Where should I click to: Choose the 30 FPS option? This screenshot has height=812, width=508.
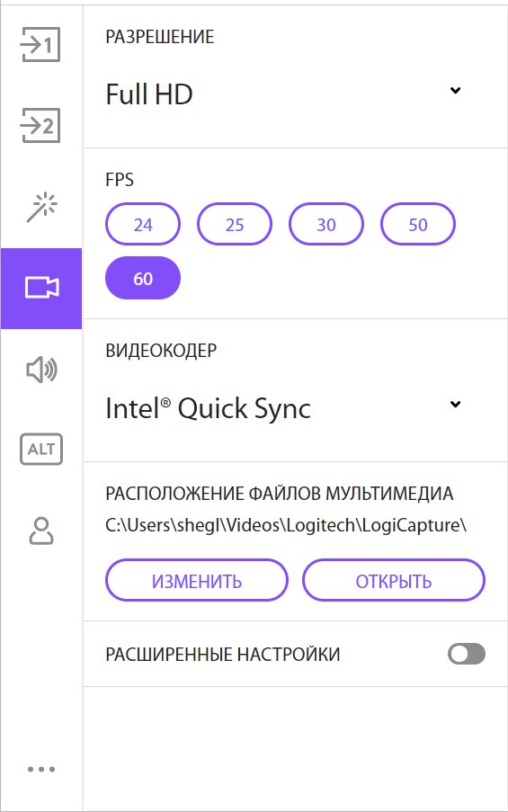click(326, 224)
